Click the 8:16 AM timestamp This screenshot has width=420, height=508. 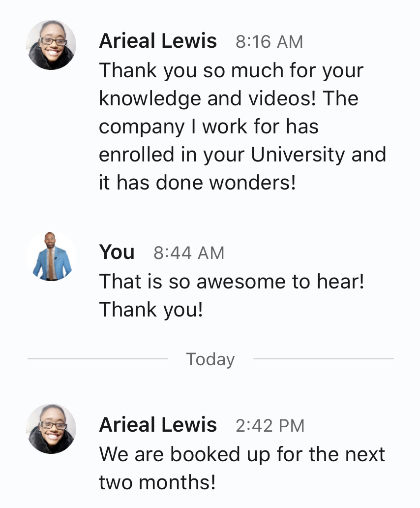click(x=269, y=42)
